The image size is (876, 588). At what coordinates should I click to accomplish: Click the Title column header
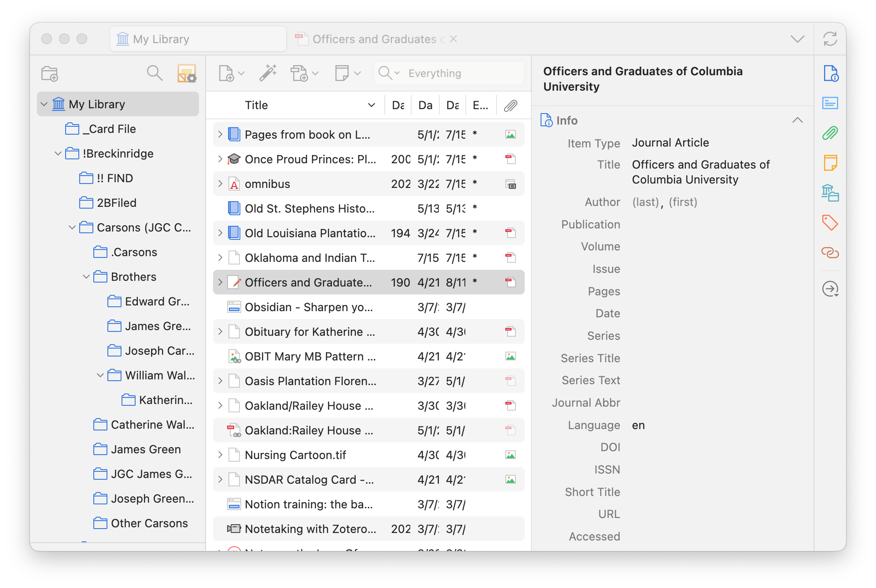[256, 105]
